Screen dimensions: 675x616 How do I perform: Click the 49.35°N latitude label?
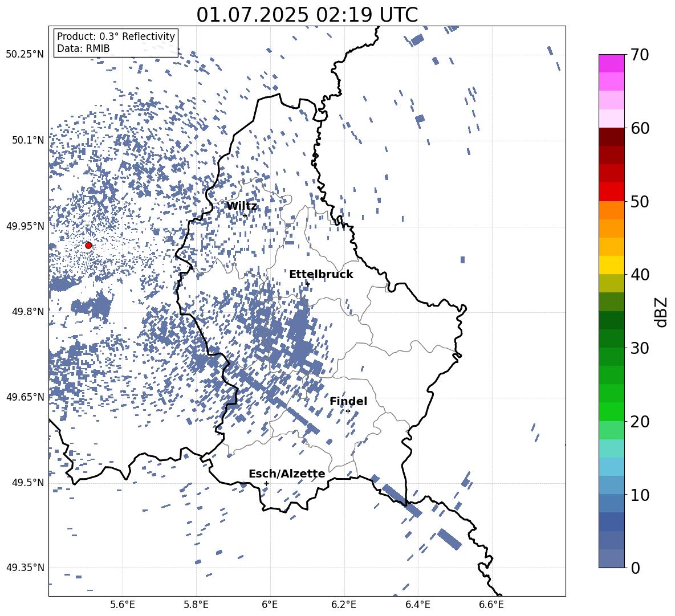[25, 568]
